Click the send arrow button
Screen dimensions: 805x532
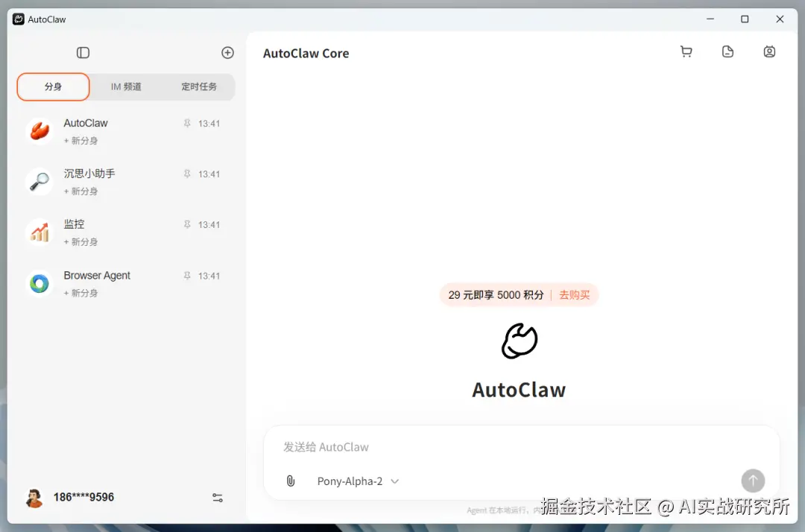click(x=753, y=481)
